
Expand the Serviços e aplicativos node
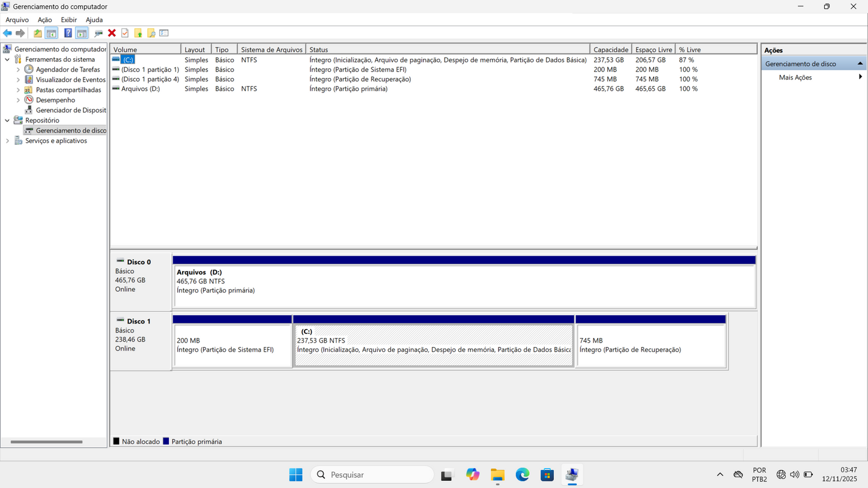point(7,140)
